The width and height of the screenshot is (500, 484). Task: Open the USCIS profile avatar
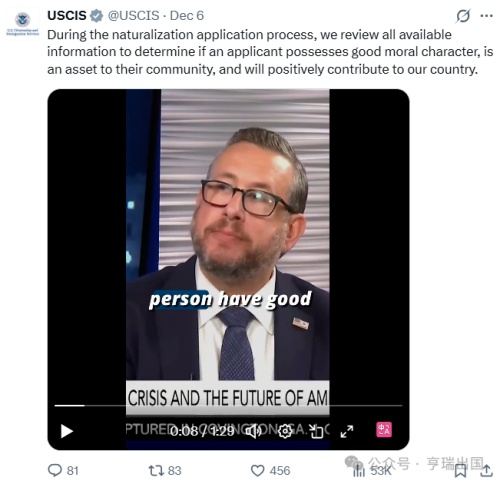click(23, 24)
